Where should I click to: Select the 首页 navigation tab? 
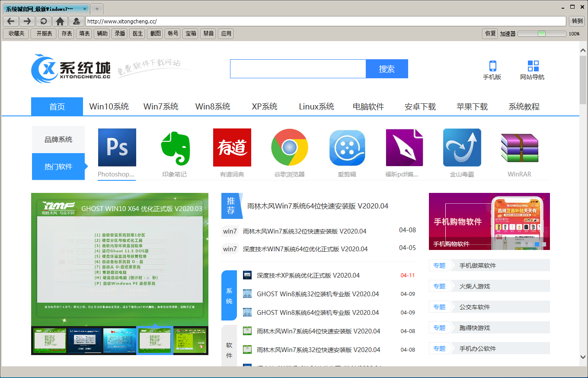click(57, 106)
